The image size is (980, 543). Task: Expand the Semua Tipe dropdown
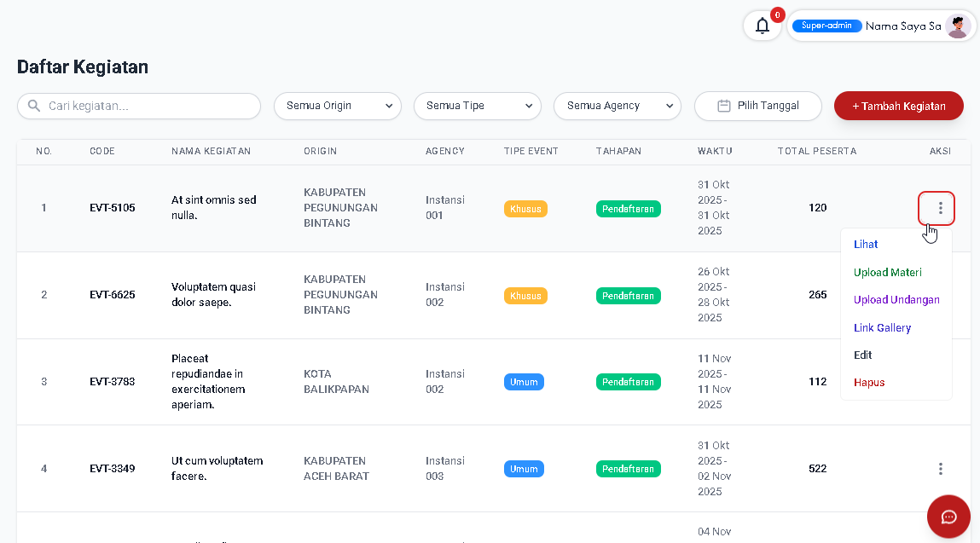pos(477,107)
